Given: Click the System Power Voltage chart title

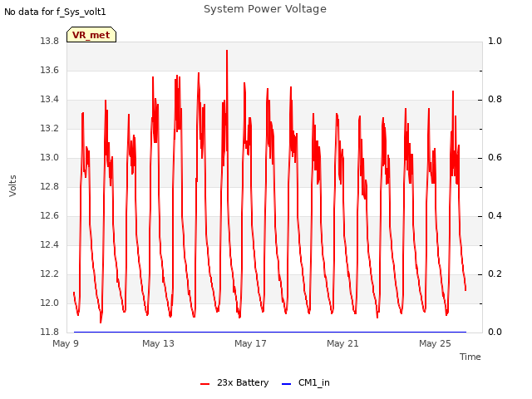Looking at the screenshot, I should [265, 9].
